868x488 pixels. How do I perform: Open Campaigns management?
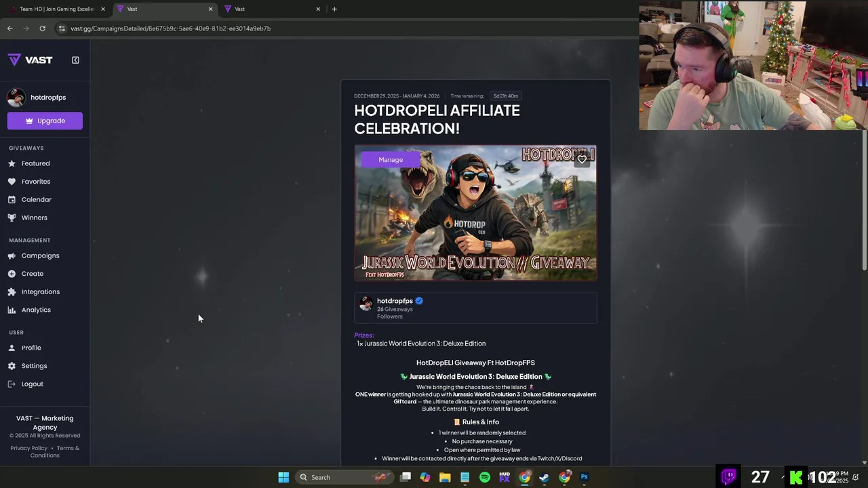pyautogui.click(x=40, y=256)
